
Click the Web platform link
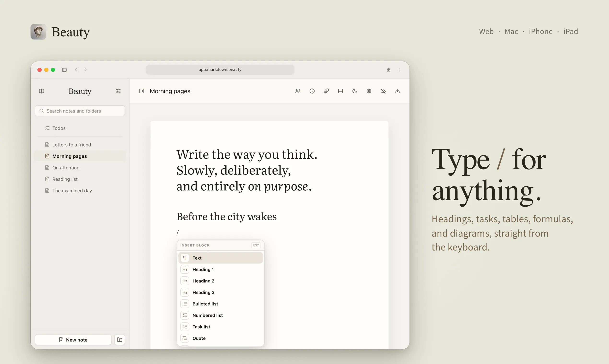(x=486, y=31)
